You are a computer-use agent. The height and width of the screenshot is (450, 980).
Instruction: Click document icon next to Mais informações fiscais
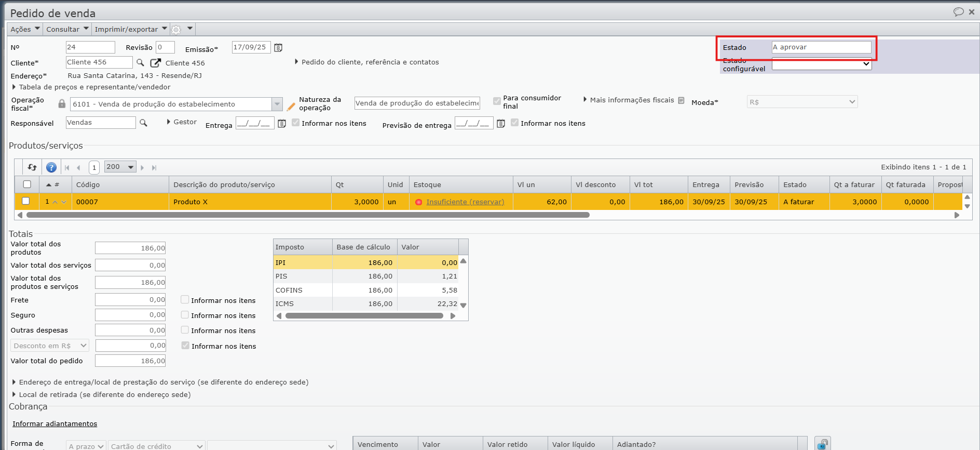coord(681,100)
